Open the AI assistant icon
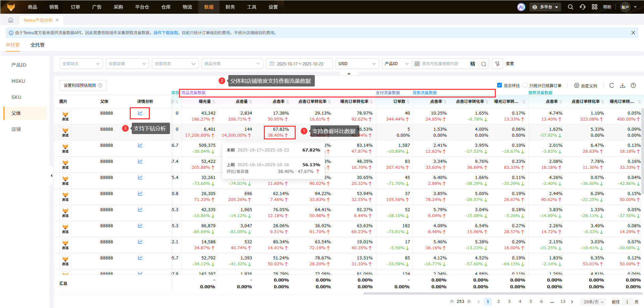Viewport: 644px width, 308px height. (521, 7)
